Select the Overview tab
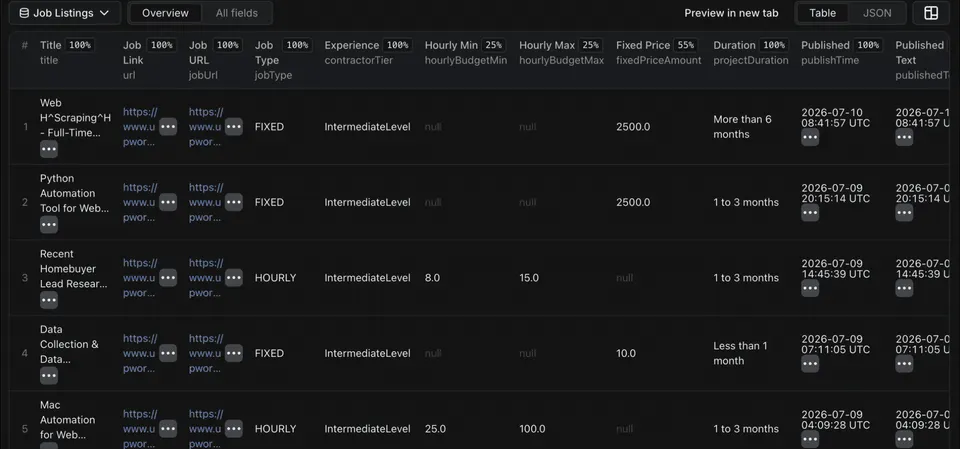 (x=165, y=13)
